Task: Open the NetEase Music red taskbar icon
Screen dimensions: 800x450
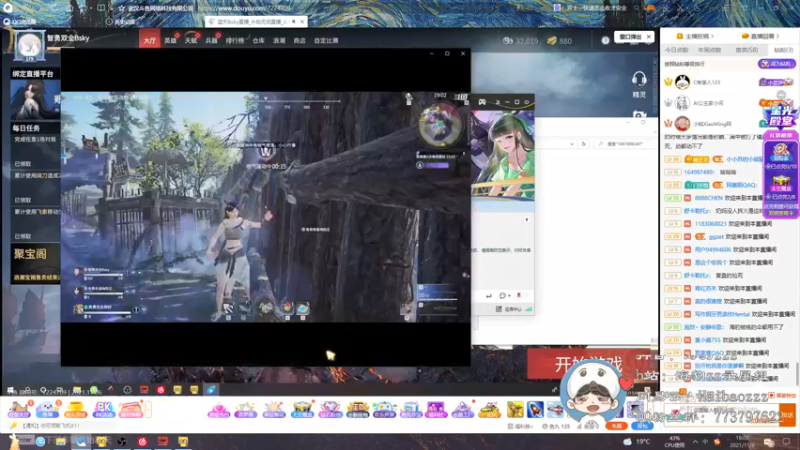Action: coord(142,442)
